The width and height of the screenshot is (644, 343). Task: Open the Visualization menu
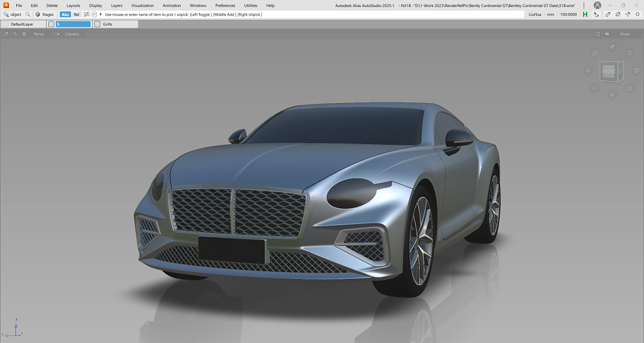click(143, 5)
